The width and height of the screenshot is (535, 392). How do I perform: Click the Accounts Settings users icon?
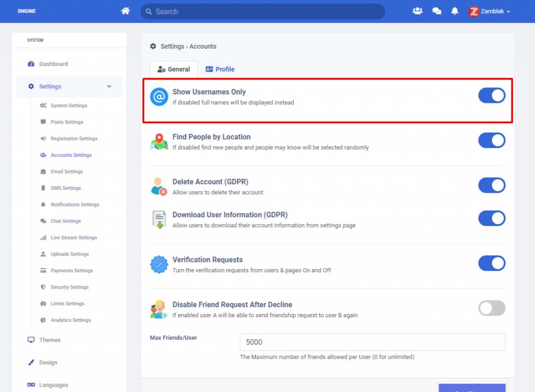(x=43, y=155)
